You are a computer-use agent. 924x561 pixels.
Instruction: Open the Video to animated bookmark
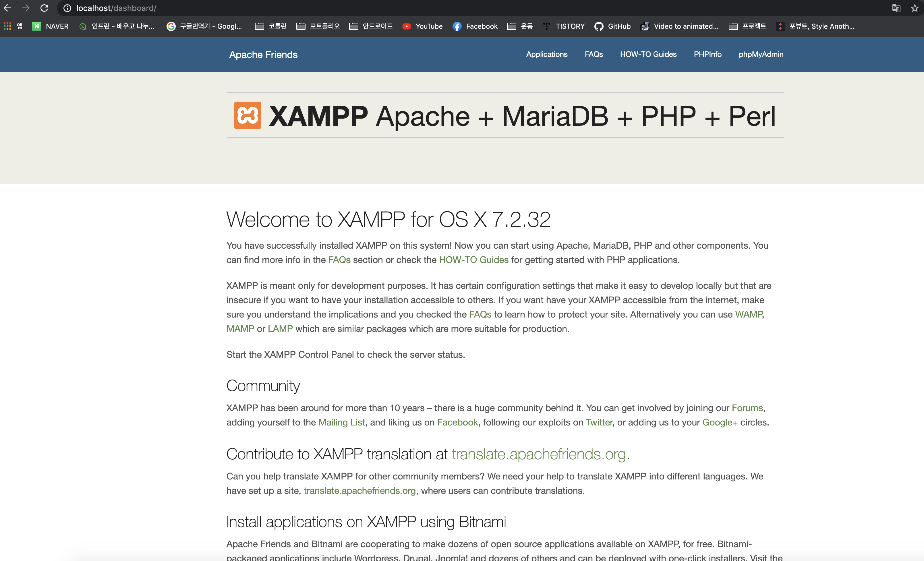tap(680, 26)
